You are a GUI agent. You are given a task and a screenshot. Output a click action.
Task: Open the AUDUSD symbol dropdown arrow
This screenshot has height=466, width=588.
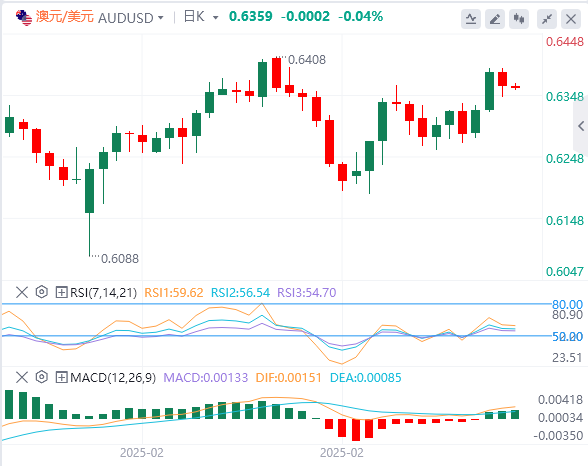point(161,18)
